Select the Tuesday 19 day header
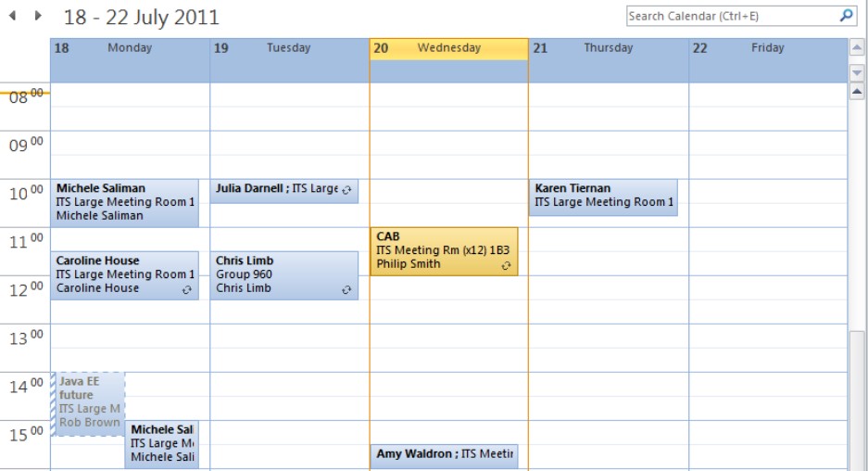868x471 pixels. pyautogui.click(x=290, y=48)
